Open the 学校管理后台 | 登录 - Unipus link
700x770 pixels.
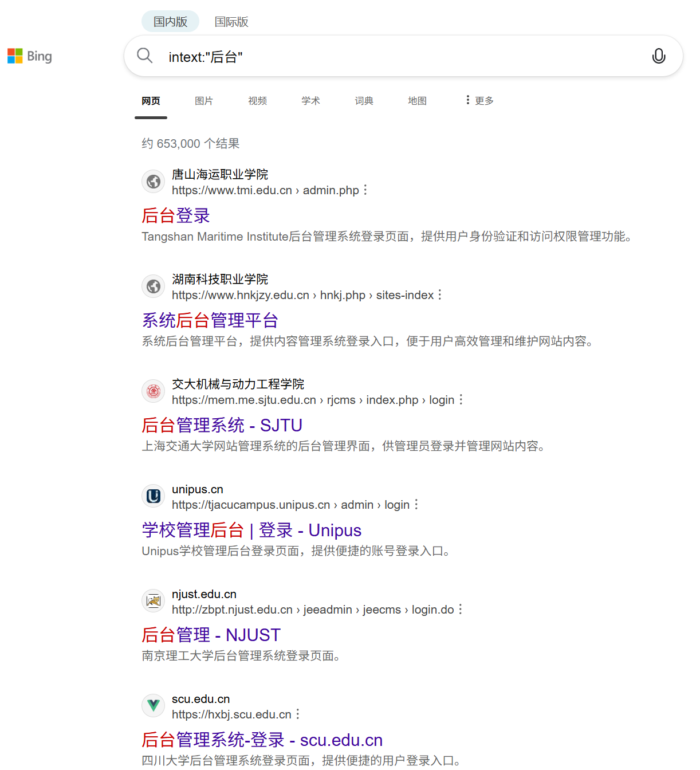point(251,530)
